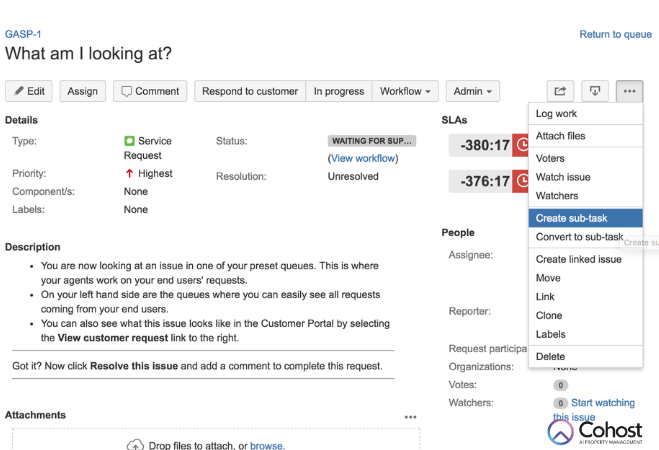This screenshot has height=450, width=659.
Task: Click the red clock icon beside -380:17
Action: [521, 145]
